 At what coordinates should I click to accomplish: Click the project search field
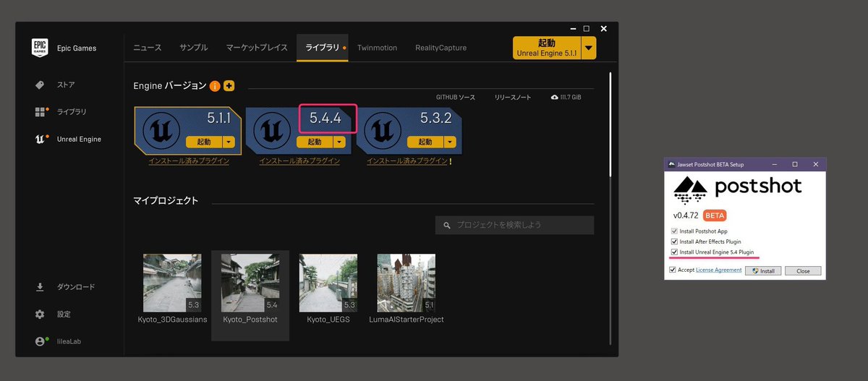(514, 226)
